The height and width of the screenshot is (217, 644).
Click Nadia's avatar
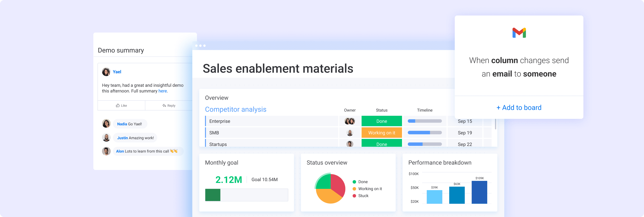tap(106, 124)
